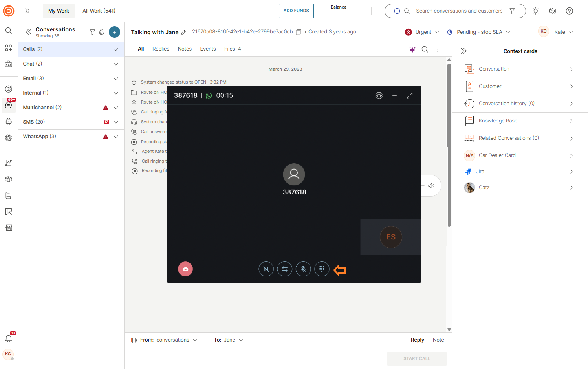
Task: Open the Pending - stop SLA status dropdown
Action: click(479, 32)
